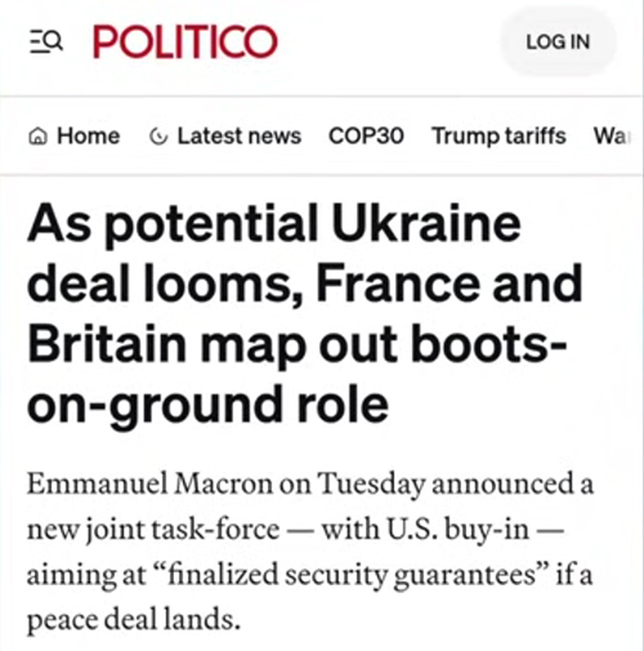Screen dimensions: 644x651
Task: Click the headline line 'As potential Ukraine'
Action: 273,226
